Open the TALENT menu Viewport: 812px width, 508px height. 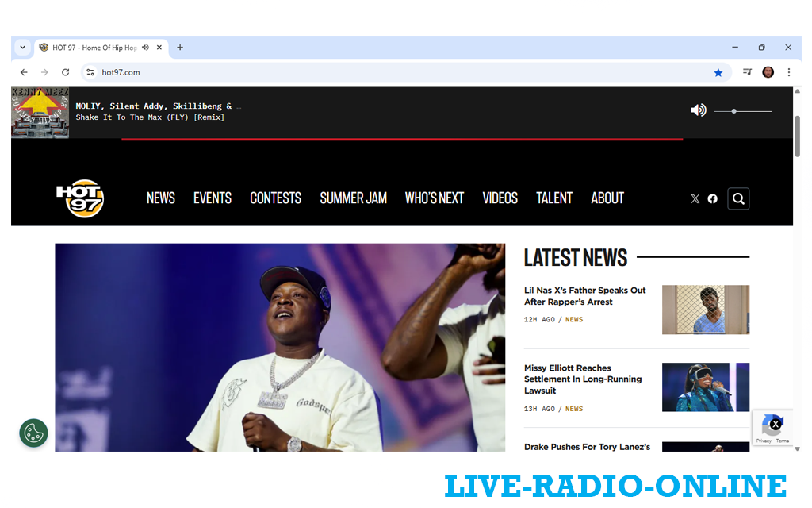(554, 198)
